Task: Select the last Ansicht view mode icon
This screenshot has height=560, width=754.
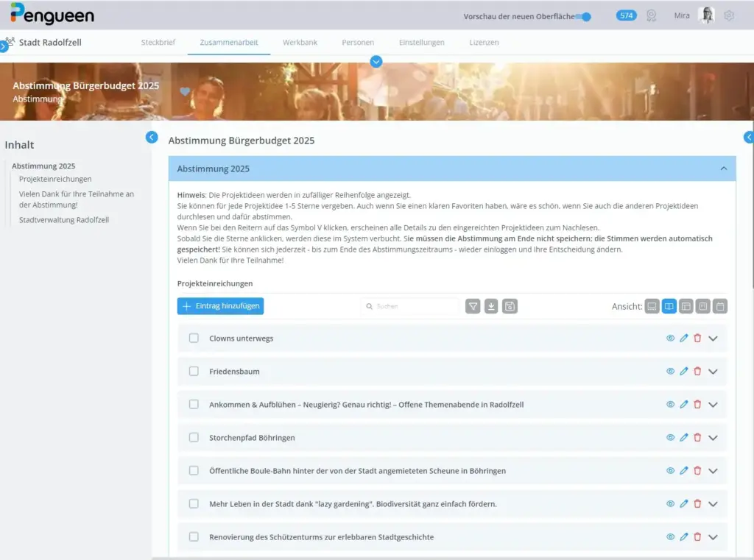Action: pos(719,306)
